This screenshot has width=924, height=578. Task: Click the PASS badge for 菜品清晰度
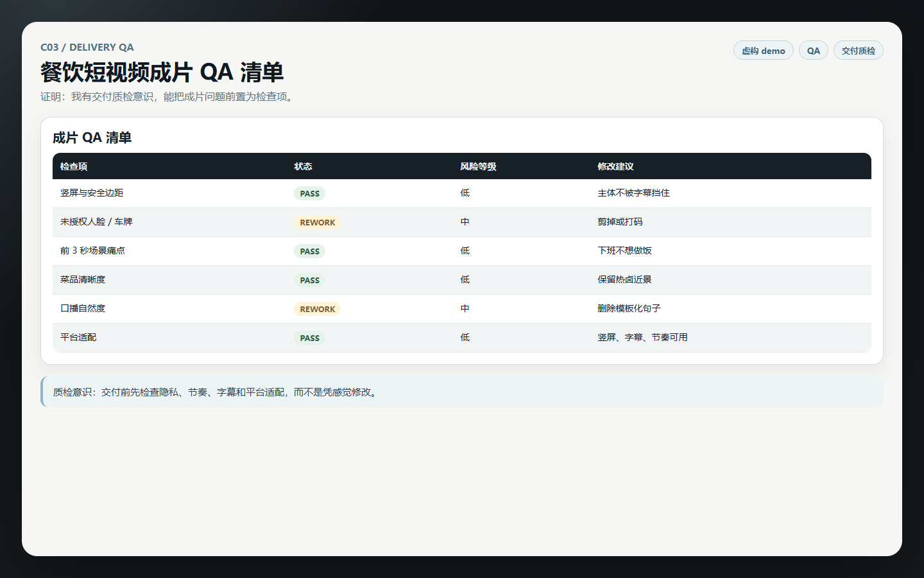(x=310, y=280)
